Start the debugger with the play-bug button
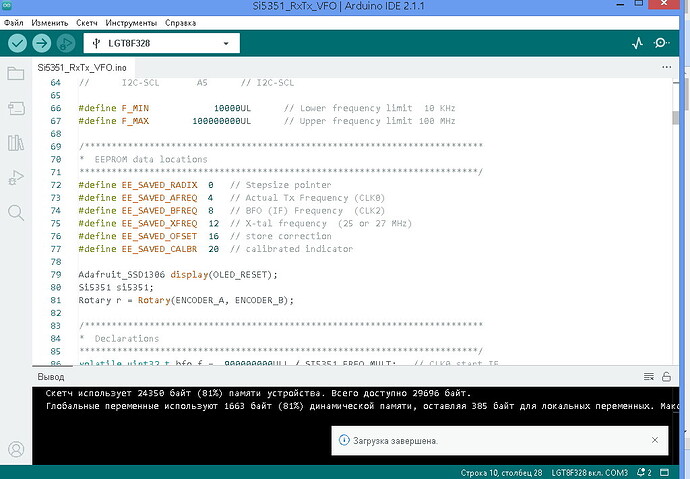The image size is (690, 479). click(66, 43)
